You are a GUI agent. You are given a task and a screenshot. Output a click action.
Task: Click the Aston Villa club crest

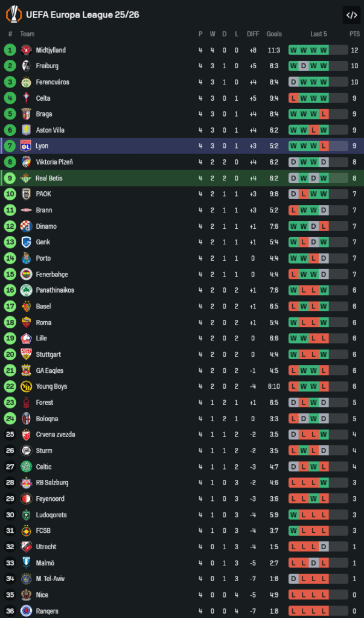(x=26, y=130)
